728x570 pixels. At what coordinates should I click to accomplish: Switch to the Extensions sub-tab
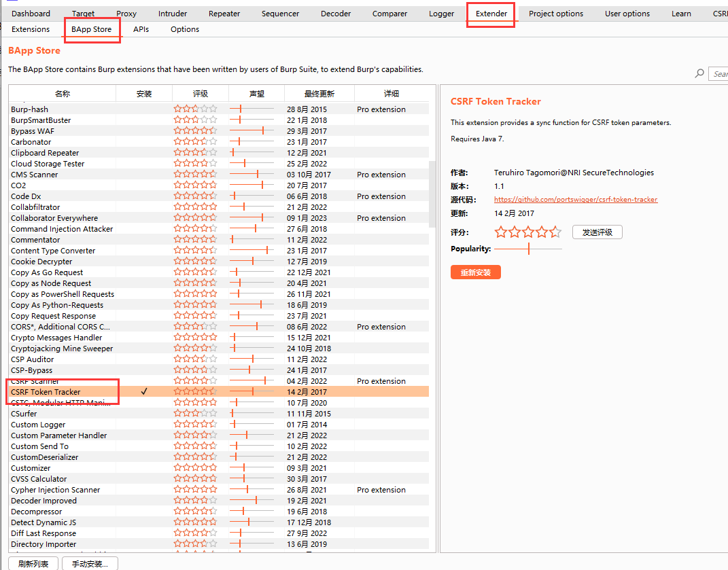(31, 29)
